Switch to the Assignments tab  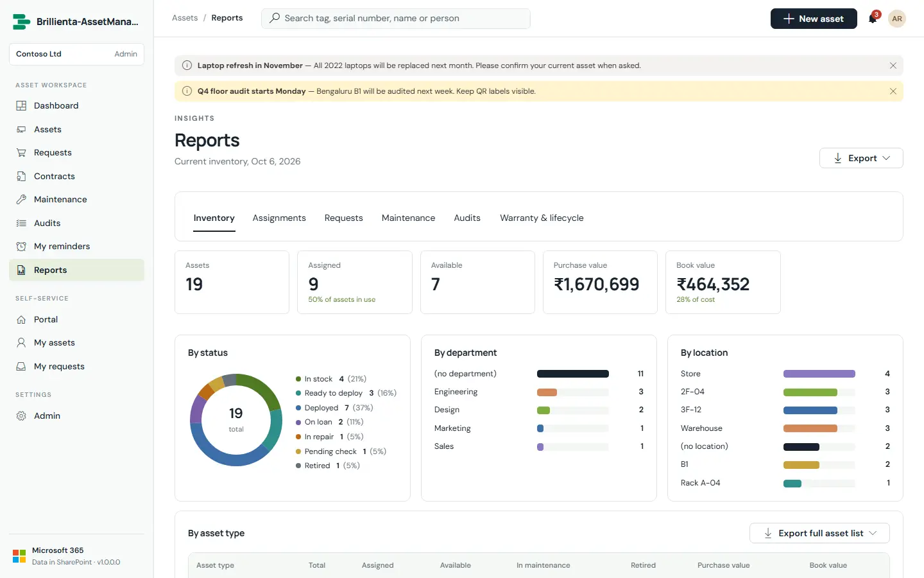[x=279, y=218]
